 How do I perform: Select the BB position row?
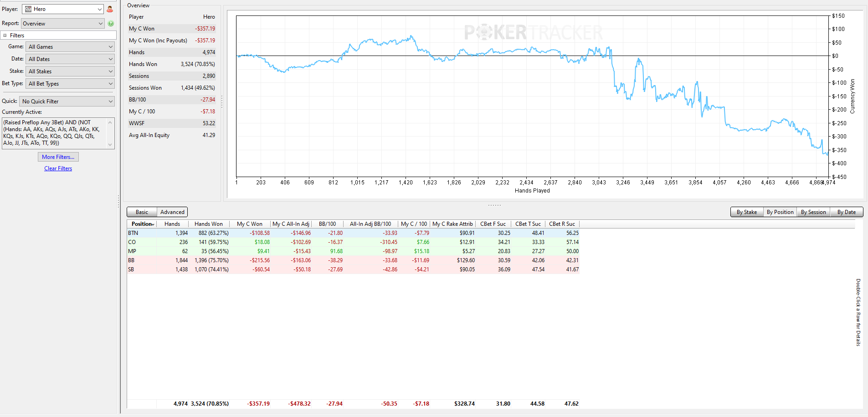[x=353, y=260]
